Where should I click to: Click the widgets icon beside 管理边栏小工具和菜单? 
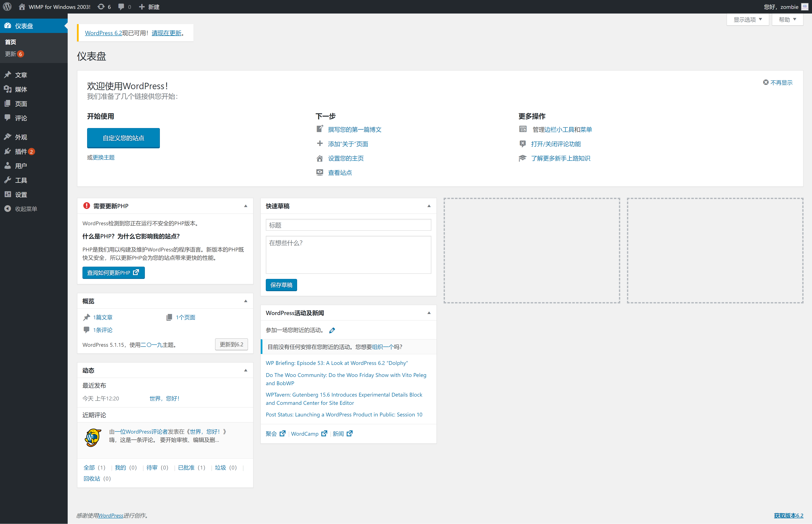point(523,129)
